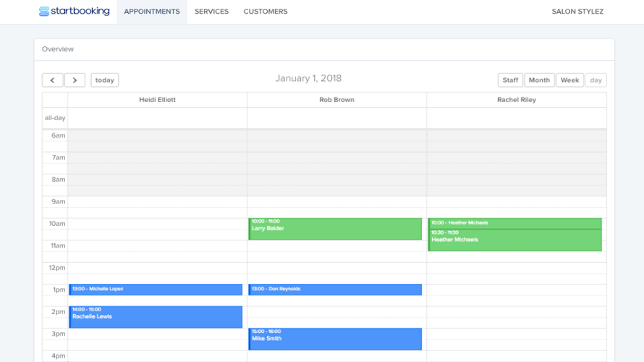Open the Services tab
Screen dimensions: 644x362
[211, 12]
